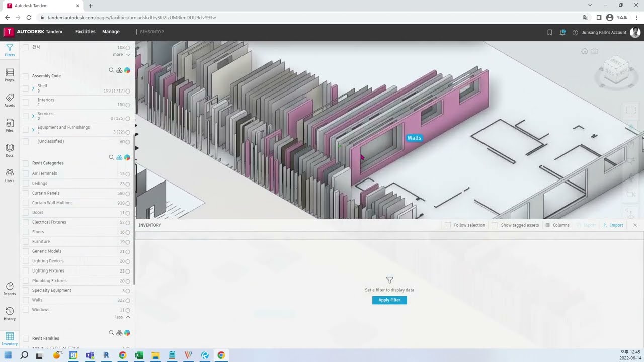Click the user avatar photo
Viewport: 644px width, 362px height.
pos(635,32)
